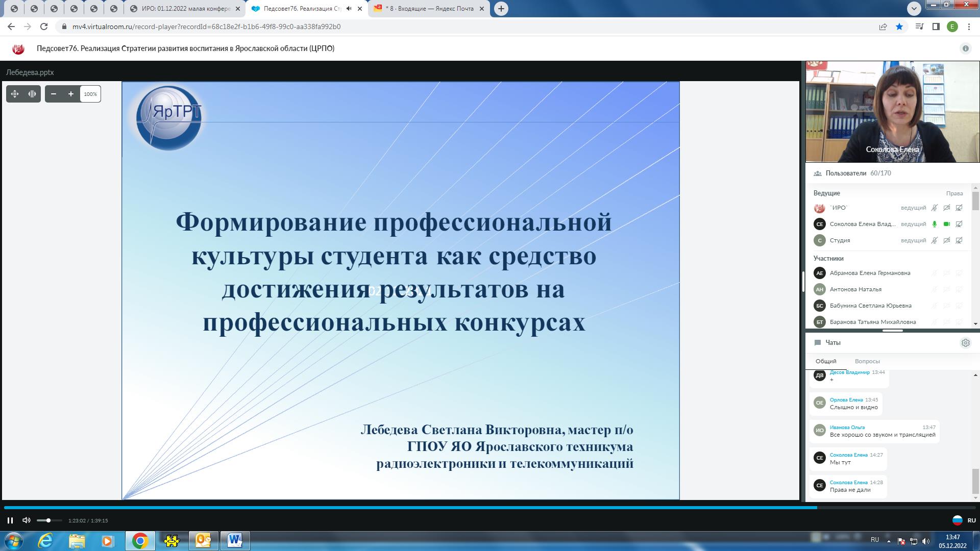Open the Windows Start menu

pyautogui.click(x=13, y=541)
